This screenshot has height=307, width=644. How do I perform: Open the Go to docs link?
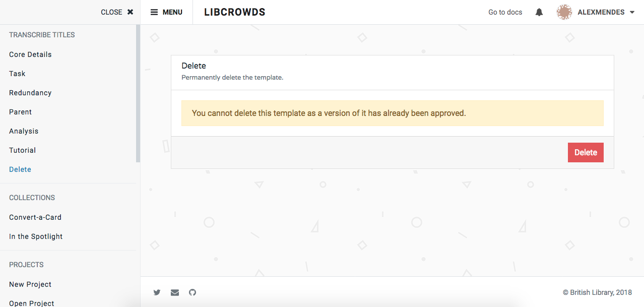504,12
